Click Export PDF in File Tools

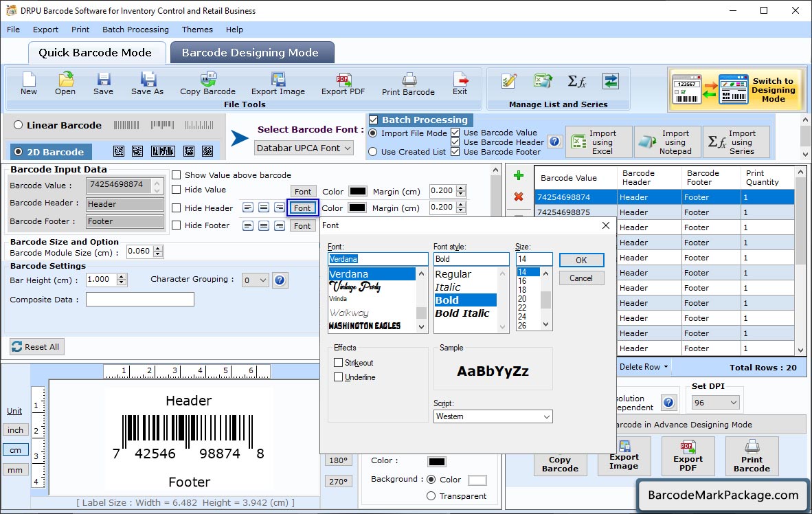point(343,84)
